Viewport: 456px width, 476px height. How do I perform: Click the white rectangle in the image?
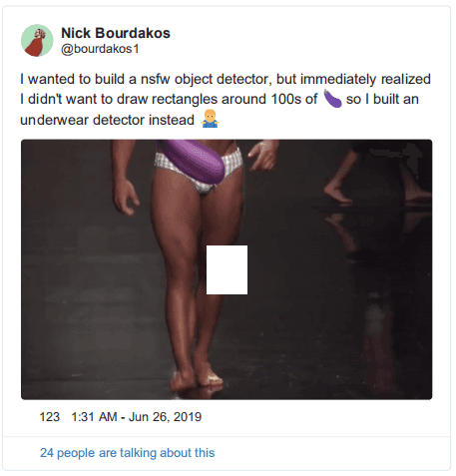[227, 269]
